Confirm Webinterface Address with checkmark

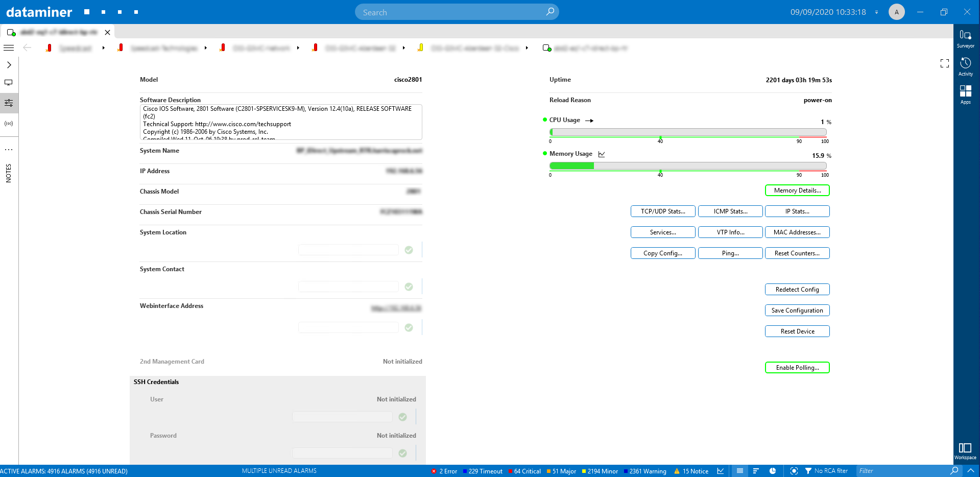409,327
